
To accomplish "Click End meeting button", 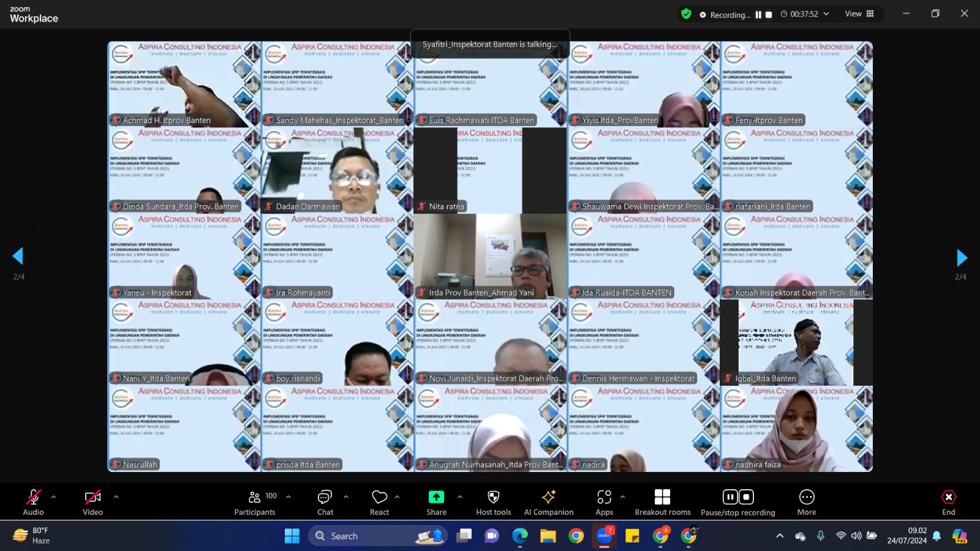I will pos(948,501).
